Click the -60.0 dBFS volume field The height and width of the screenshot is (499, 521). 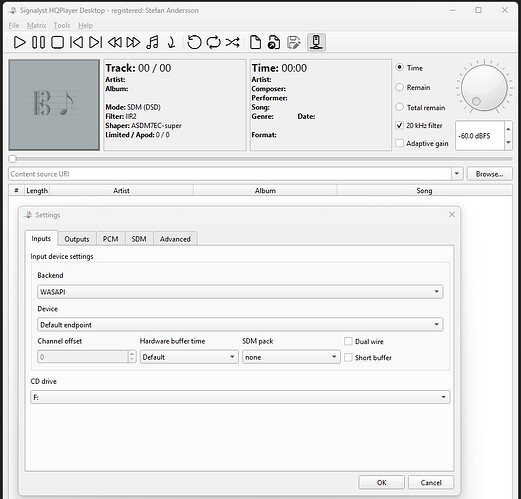(480, 136)
